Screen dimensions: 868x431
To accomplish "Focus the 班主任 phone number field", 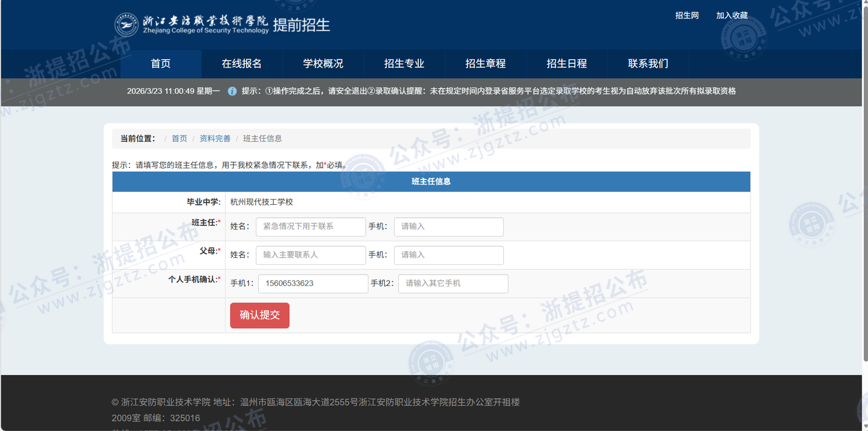I will coord(448,227).
